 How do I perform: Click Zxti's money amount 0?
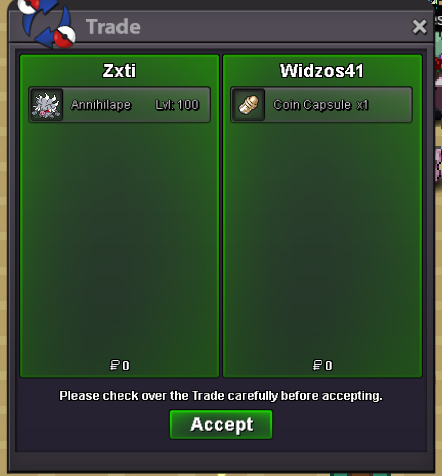[x=126, y=366]
